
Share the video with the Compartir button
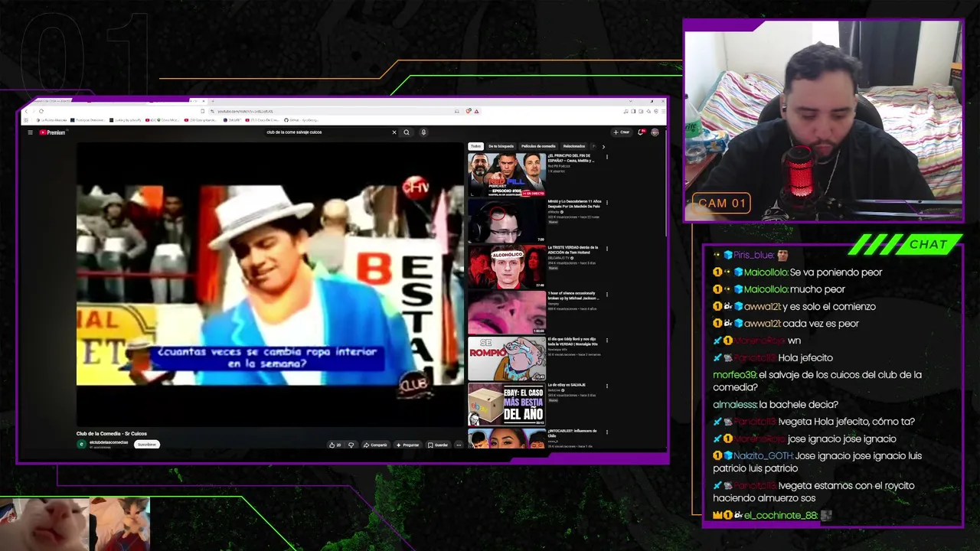375,445
